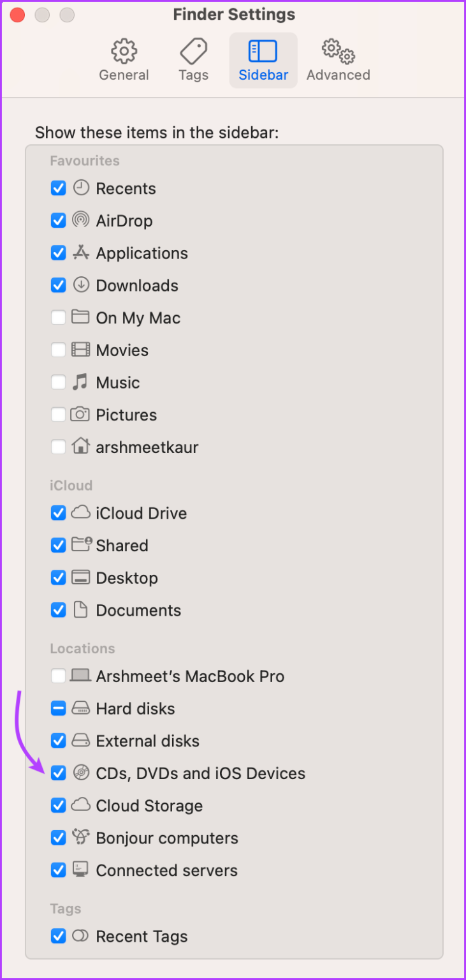Screen dimensions: 466x980
Task: Open the Advanced settings tab
Action: click(337, 59)
